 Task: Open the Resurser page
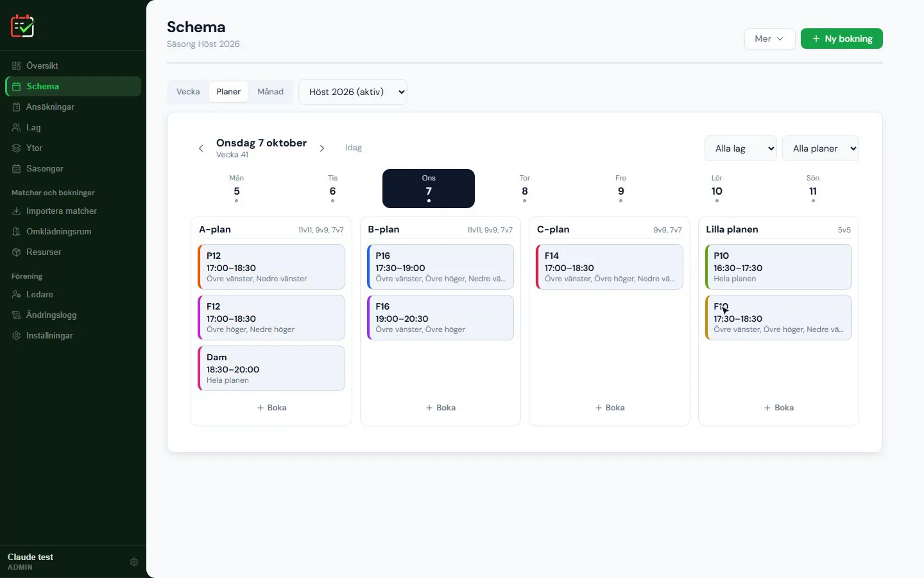[73, 252]
